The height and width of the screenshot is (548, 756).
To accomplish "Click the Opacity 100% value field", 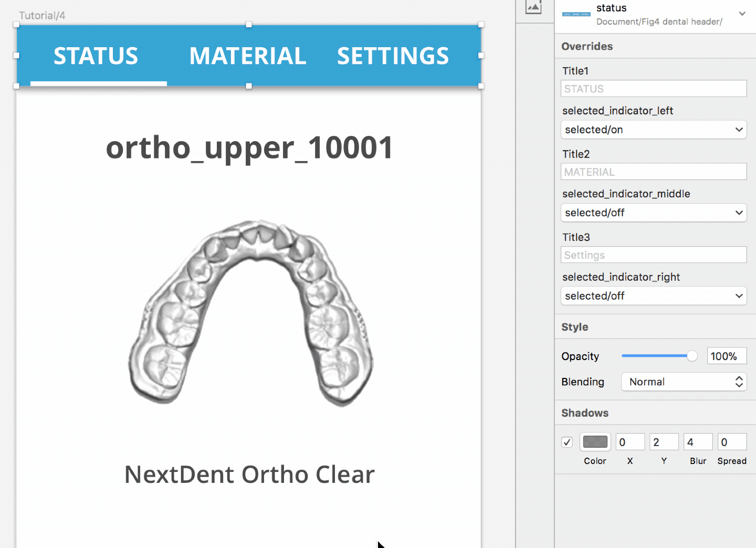I will pos(727,356).
